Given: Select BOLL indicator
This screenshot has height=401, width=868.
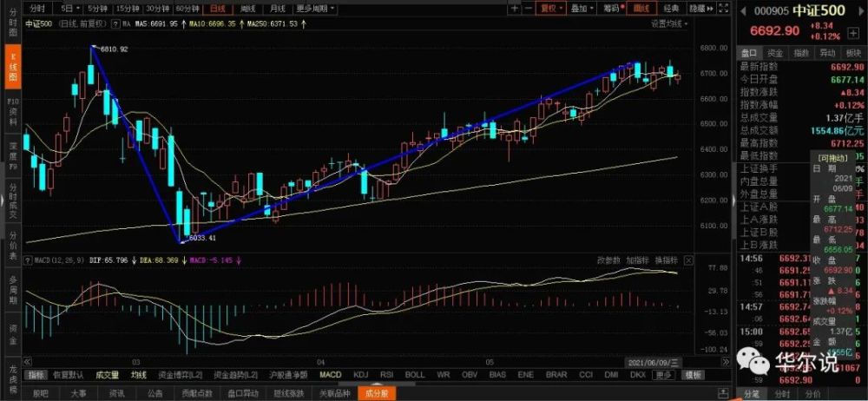Looking at the screenshot, I should [x=415, y=375].
